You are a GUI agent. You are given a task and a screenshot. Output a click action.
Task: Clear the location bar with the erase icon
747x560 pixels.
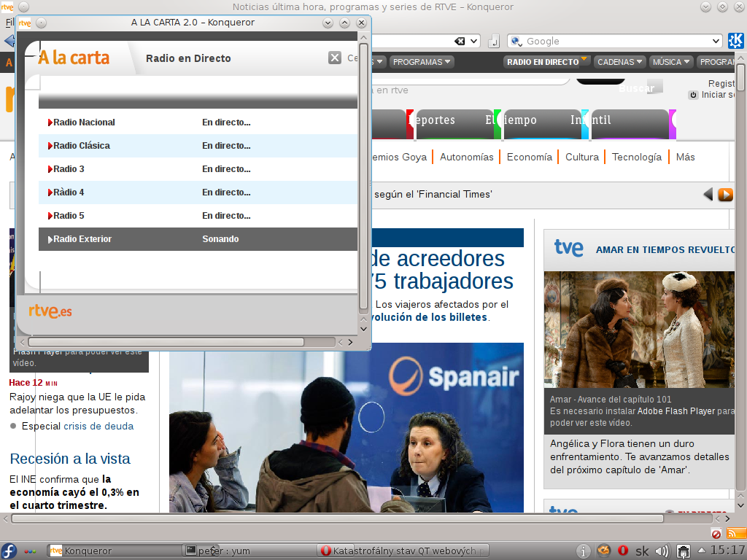tap(460, 42)
